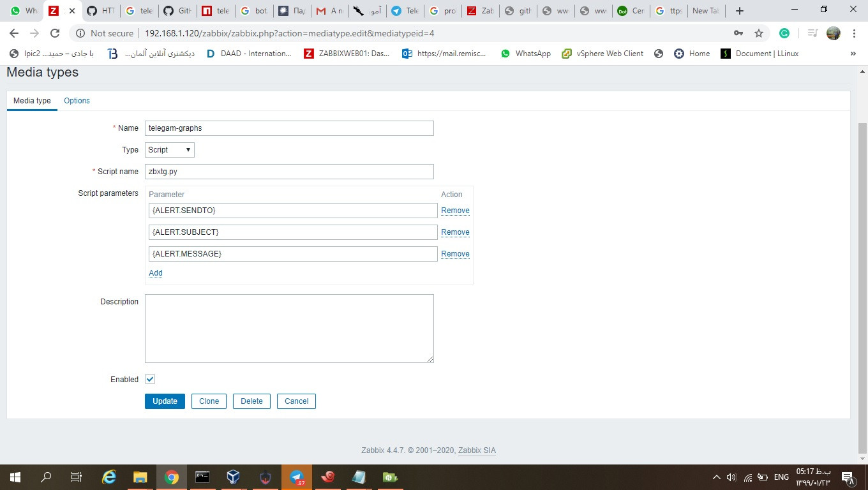The image size is (868, 490).
Task: Add a new script parameter
Action: coord(155,273)
